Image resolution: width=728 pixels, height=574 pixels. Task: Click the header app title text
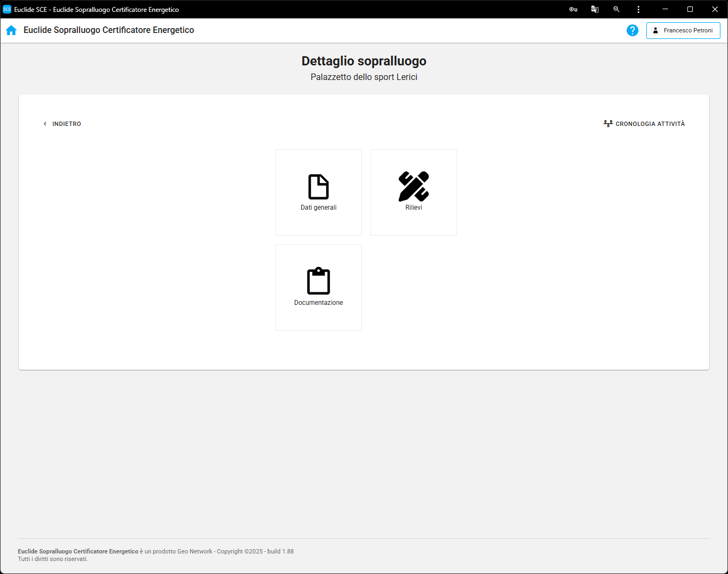[109, 30]
